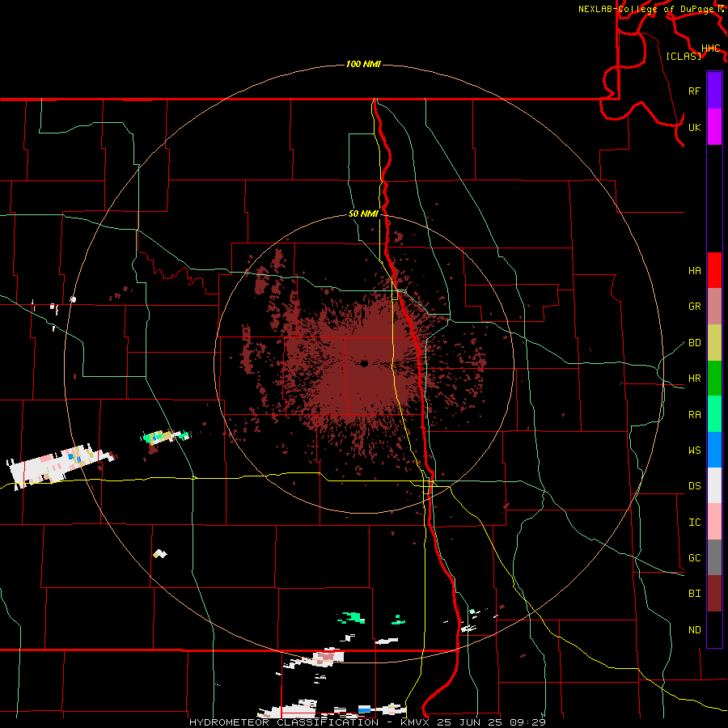
Task: Click the magenta UK color swatch
Action: pos(714,127)
